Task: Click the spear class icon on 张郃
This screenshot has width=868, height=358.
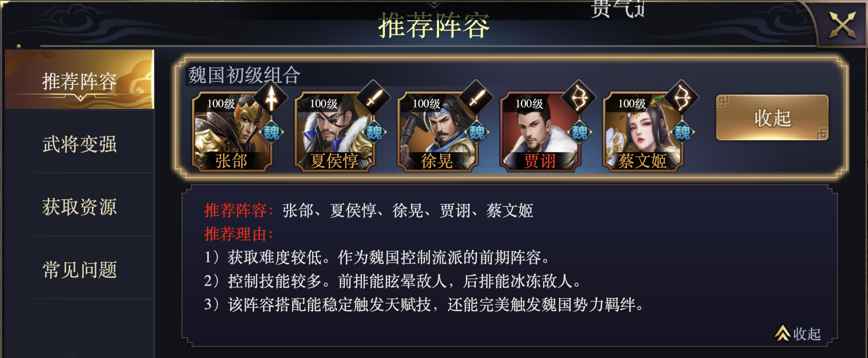Action: tap(271, 98)
